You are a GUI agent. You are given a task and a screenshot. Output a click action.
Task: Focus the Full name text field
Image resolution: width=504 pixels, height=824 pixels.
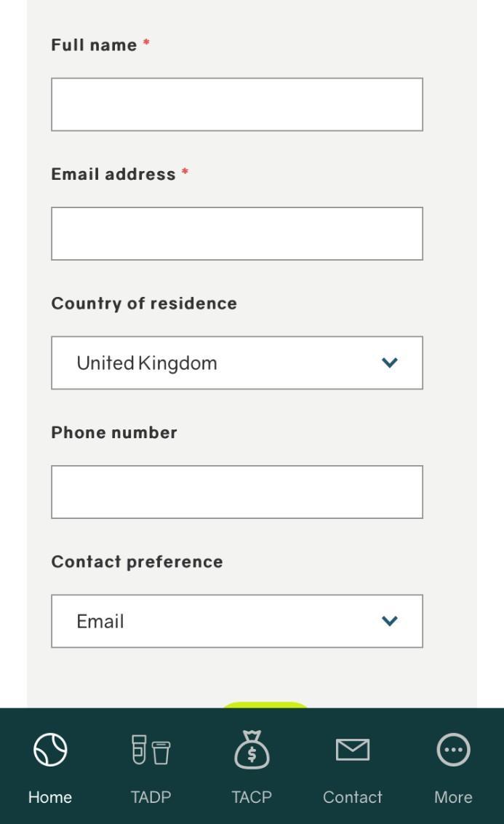pos(236,105)
